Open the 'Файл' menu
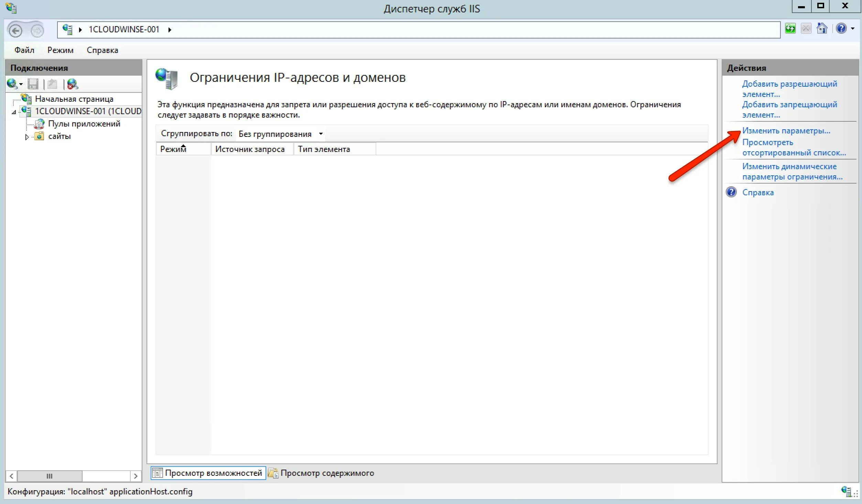 pyautogui.click(x=24, y=50)
